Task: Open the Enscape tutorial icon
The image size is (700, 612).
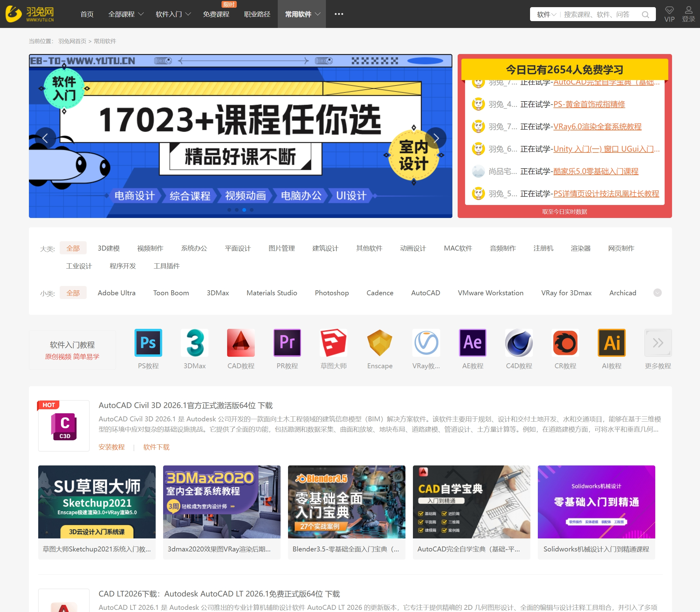Action: pyautogui.click(x=380, y=342)
